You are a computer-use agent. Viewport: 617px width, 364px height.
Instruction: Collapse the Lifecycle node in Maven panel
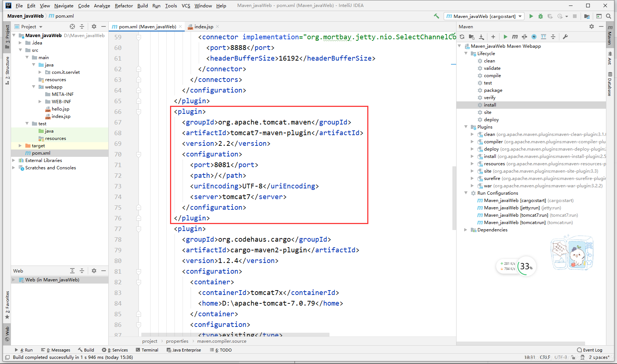(466, 54)
